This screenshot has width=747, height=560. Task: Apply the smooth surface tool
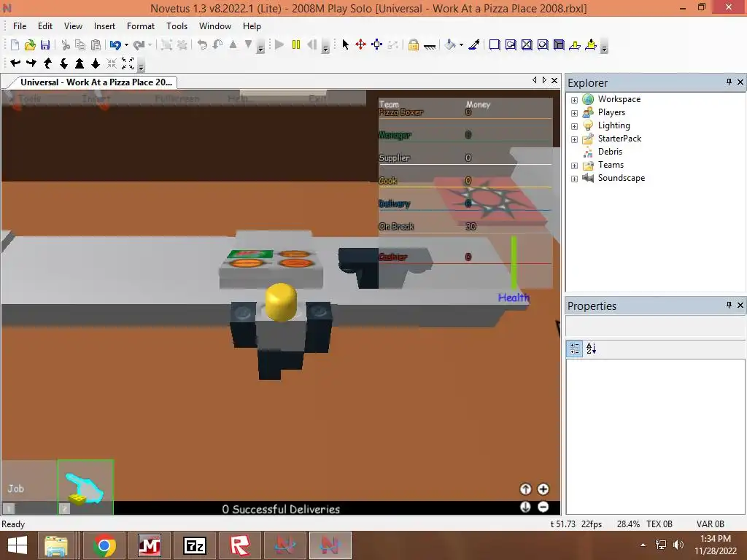point(495,44)
